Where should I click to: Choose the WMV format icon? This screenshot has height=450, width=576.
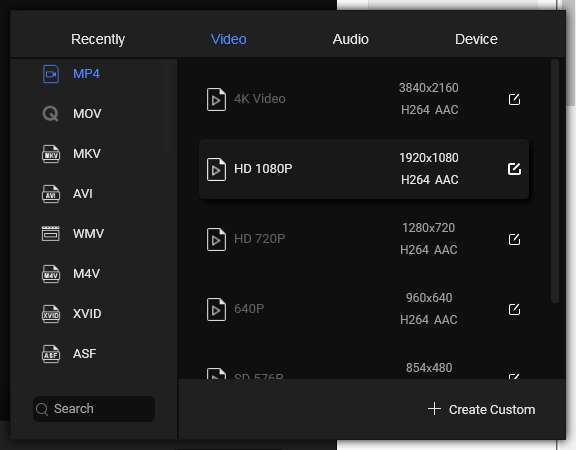(x=51, y=234)
